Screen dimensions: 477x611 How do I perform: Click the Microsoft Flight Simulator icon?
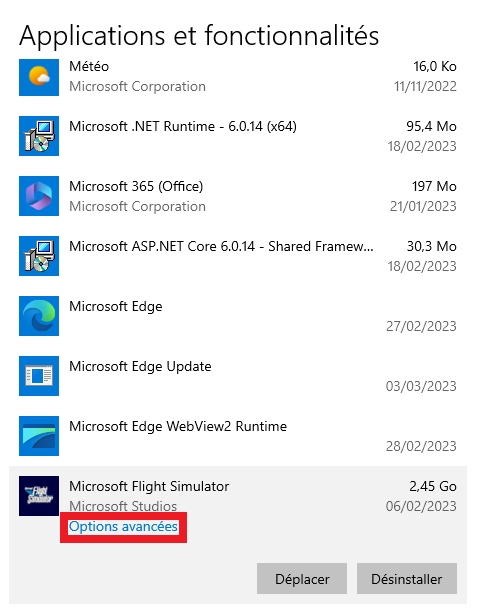tap(39, 496)
